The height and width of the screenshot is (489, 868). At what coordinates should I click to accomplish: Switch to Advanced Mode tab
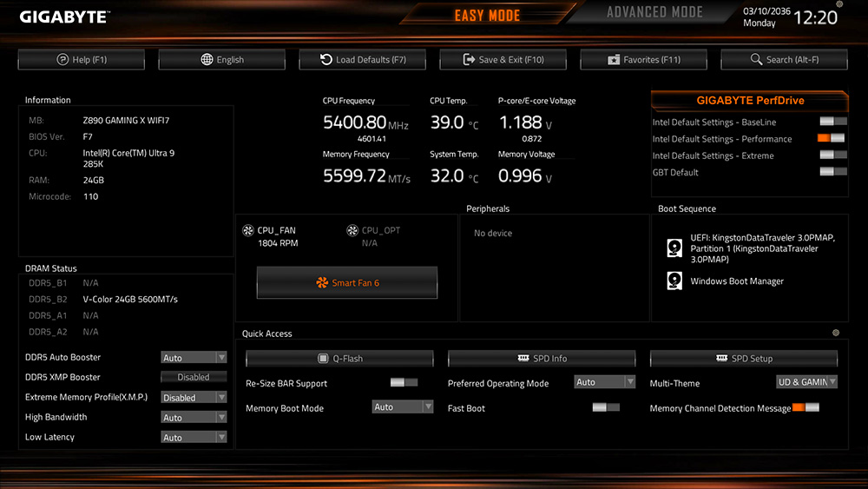(654, 13)
